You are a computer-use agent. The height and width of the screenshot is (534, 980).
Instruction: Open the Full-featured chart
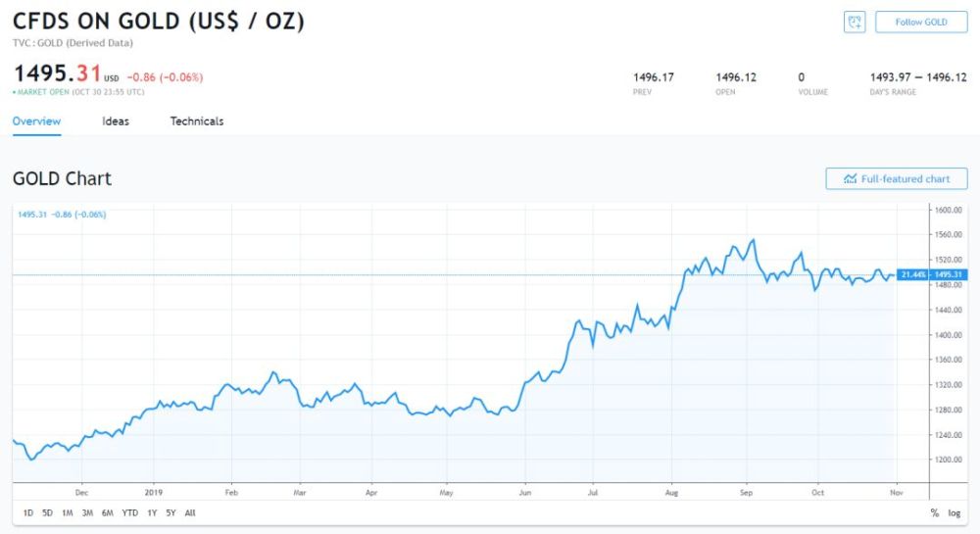(x=897, y=178)
